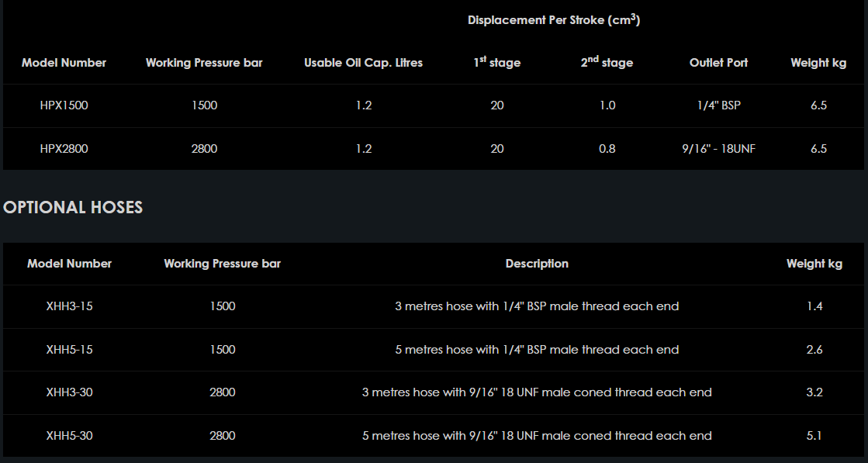This screenshot has height=463, width=868.
Task: Click the HPX2800 model number cell
Action: 64,149
